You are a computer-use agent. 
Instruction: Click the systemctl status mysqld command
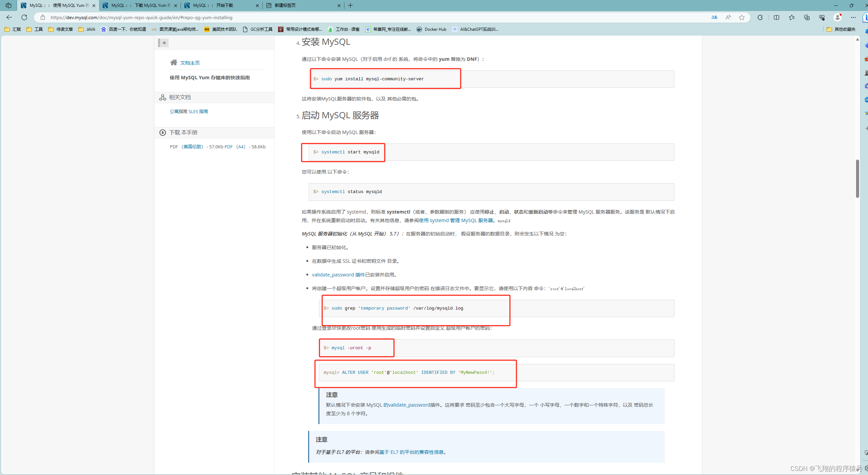click(352, 192)
